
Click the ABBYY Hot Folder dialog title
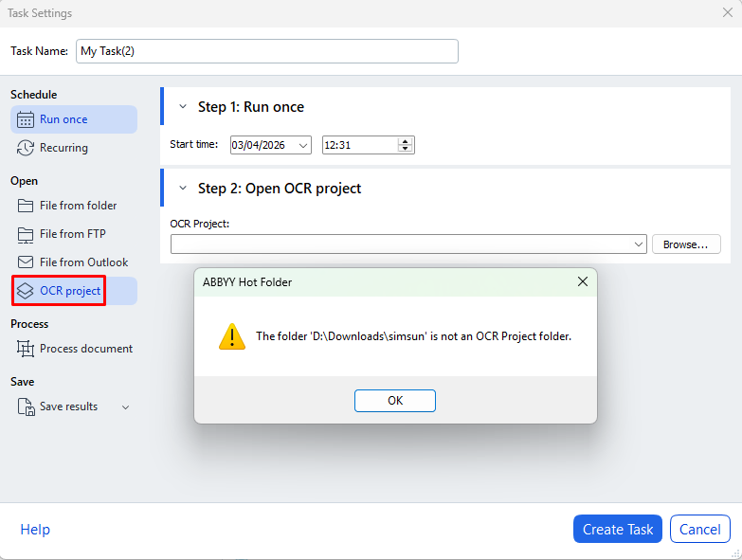pos(247,282)
